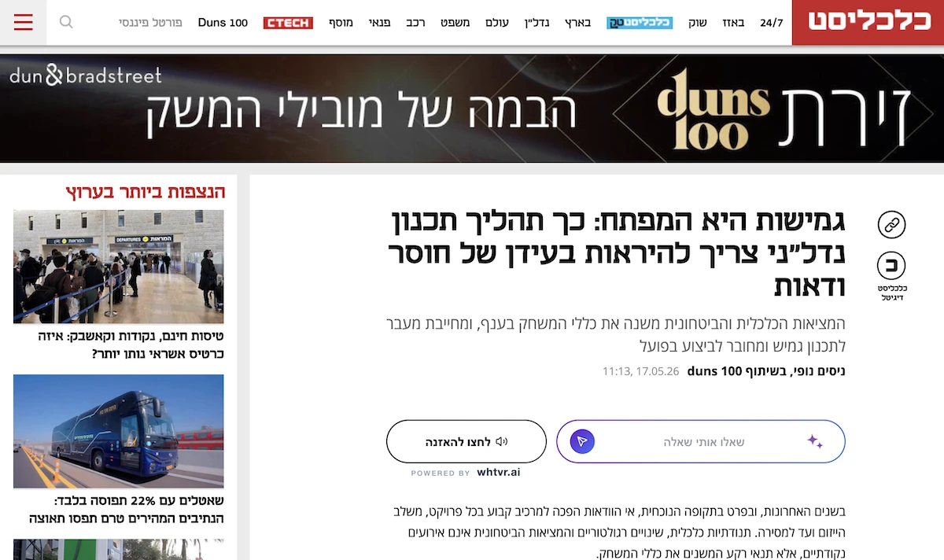Open the שוק menu item
Viewport: 944px width, 560px height.
coord(698,23)
